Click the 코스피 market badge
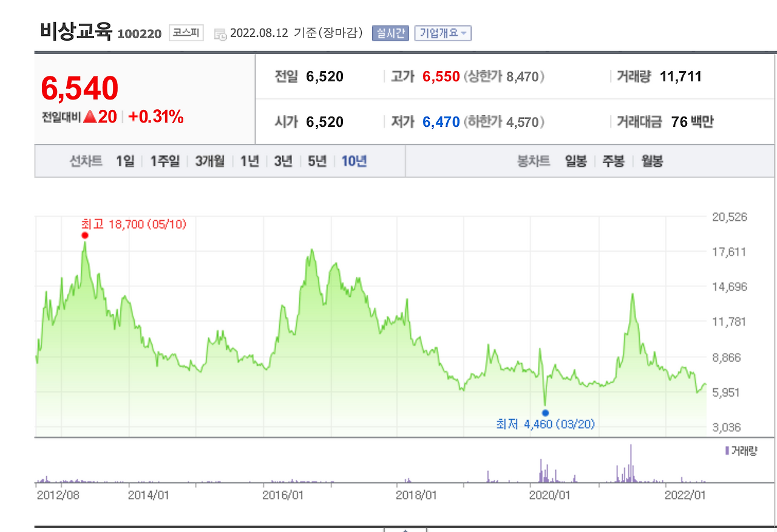Screen dimensions: 777x532 pyautogui.click(x=186, y=33)
